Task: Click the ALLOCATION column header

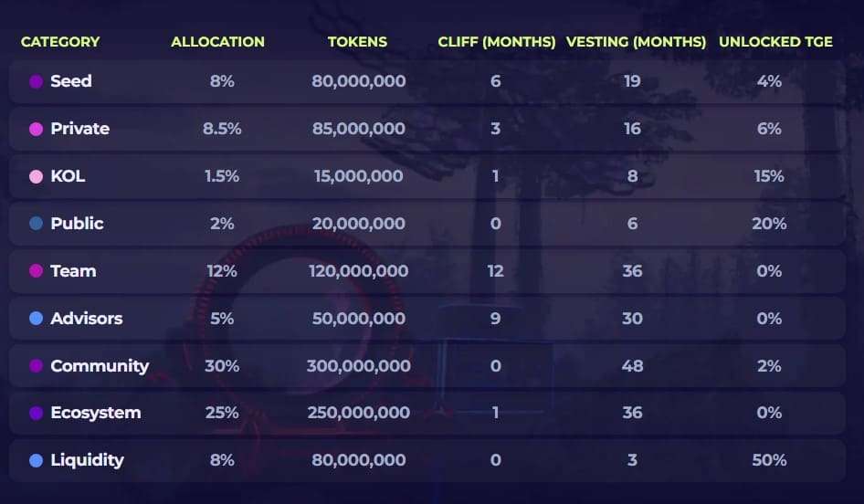Action: pyautogui.click(x=217, y=42)
